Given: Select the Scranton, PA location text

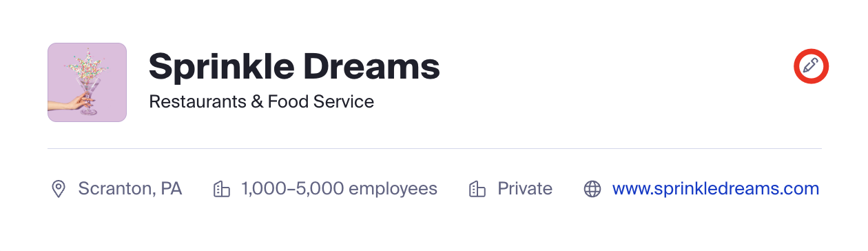Looking at the screenshot, I should (130, 189).
